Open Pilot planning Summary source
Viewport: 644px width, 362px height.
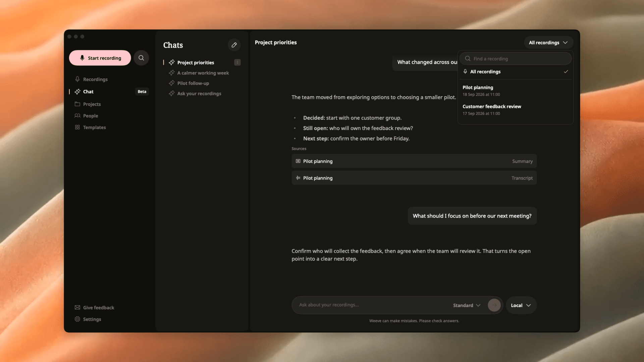(x=414, y=161)
